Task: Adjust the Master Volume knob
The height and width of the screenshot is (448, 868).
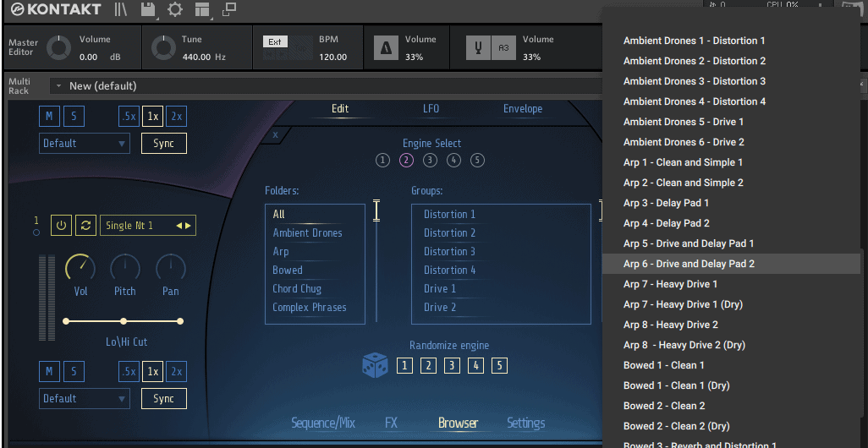Action: pyautogui.click(x=58, y=47)
